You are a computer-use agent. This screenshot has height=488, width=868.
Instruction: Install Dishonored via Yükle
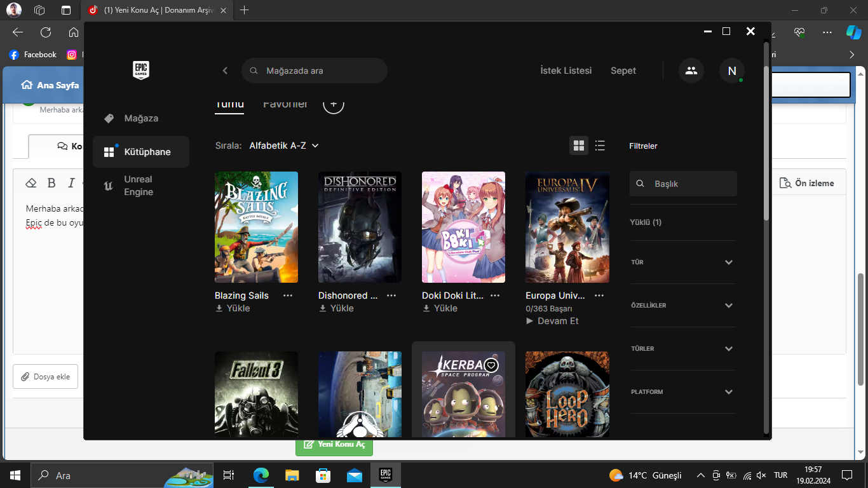[x=337, y=308]
